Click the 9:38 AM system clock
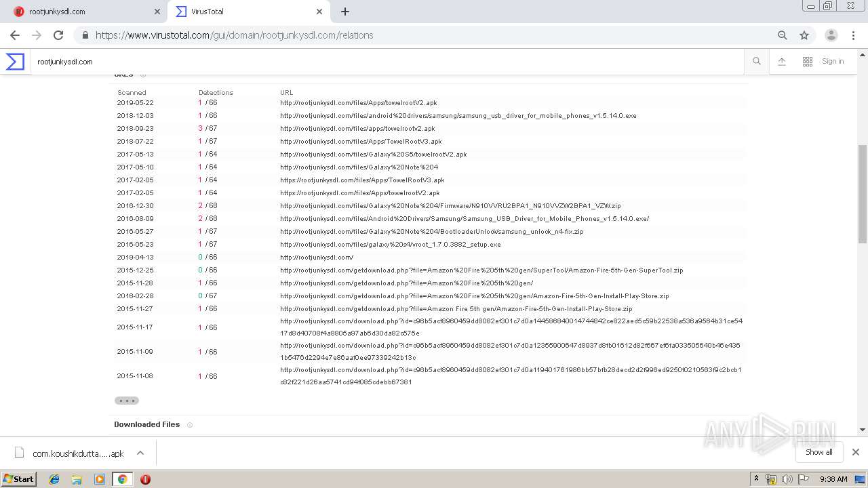 (x=833, y=479)
